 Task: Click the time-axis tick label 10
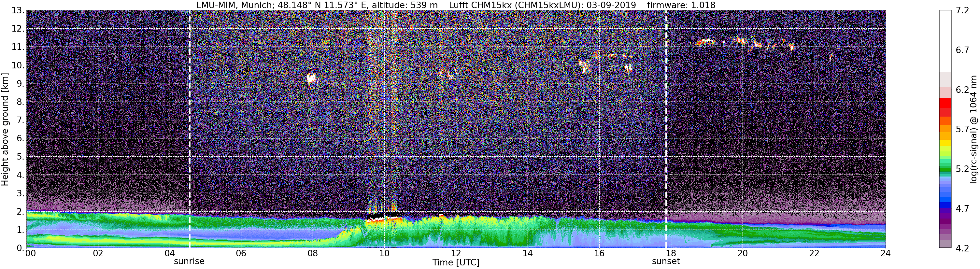[384, 253]
